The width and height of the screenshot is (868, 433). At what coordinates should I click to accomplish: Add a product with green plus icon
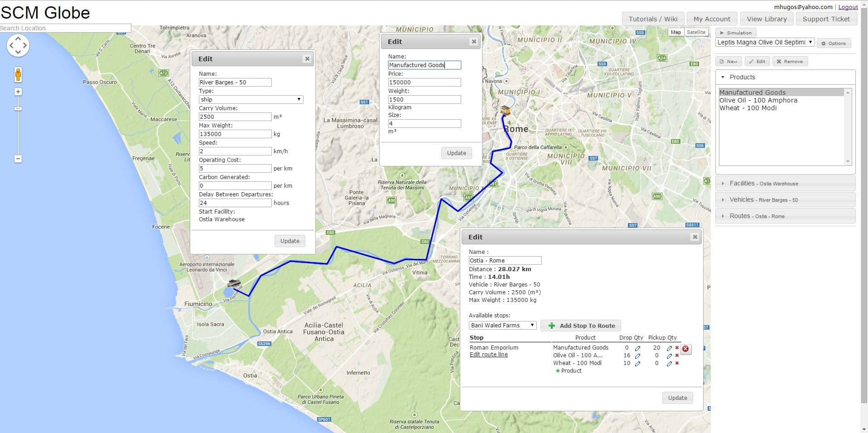tap(569, 371)
